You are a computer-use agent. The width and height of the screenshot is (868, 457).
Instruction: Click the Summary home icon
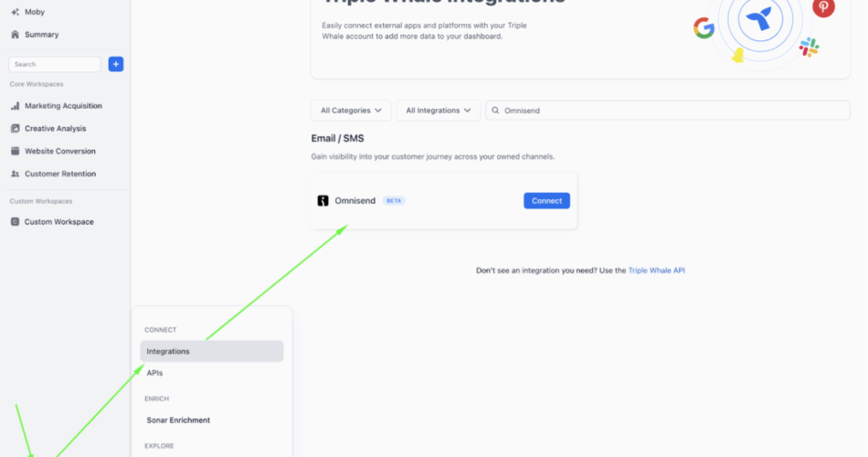pos(15,35)
